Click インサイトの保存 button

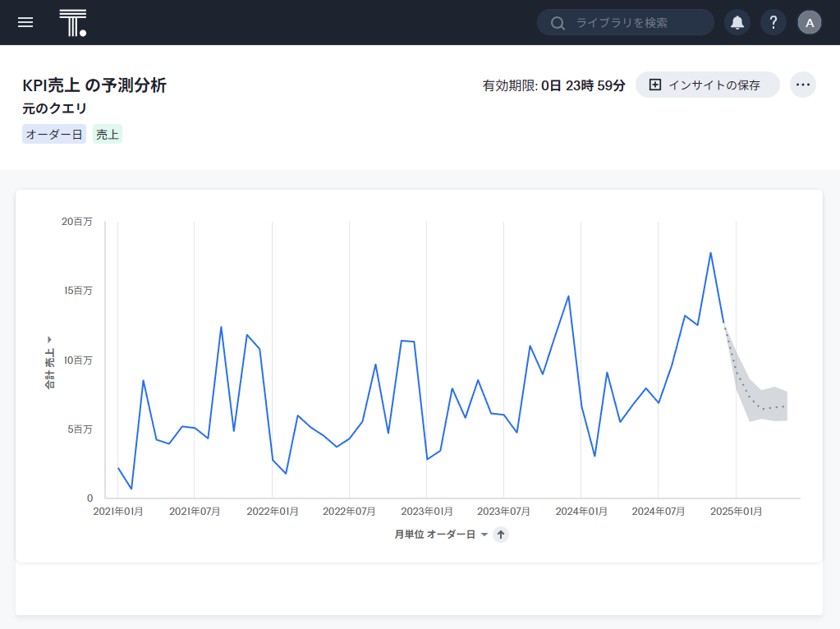pyautogui.click(x=707, y=85)
